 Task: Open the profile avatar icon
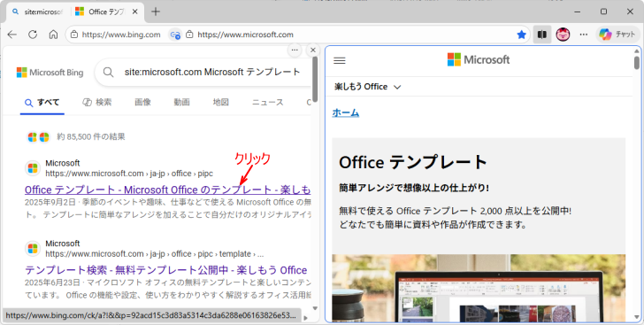coord(563,35)
